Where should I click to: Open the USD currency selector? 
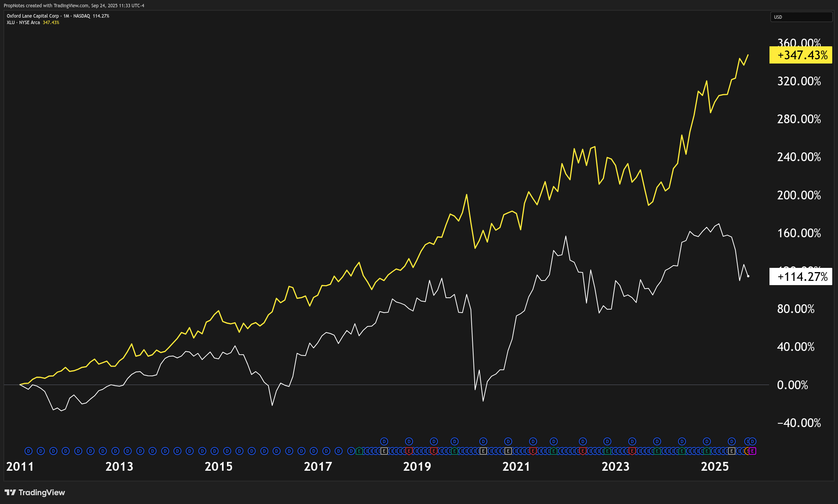point(801,17)
